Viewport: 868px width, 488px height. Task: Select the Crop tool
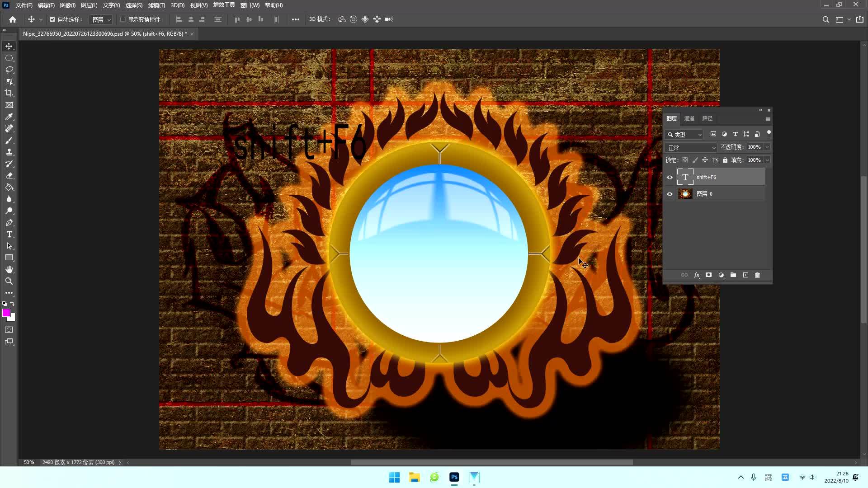pos(9,93)
